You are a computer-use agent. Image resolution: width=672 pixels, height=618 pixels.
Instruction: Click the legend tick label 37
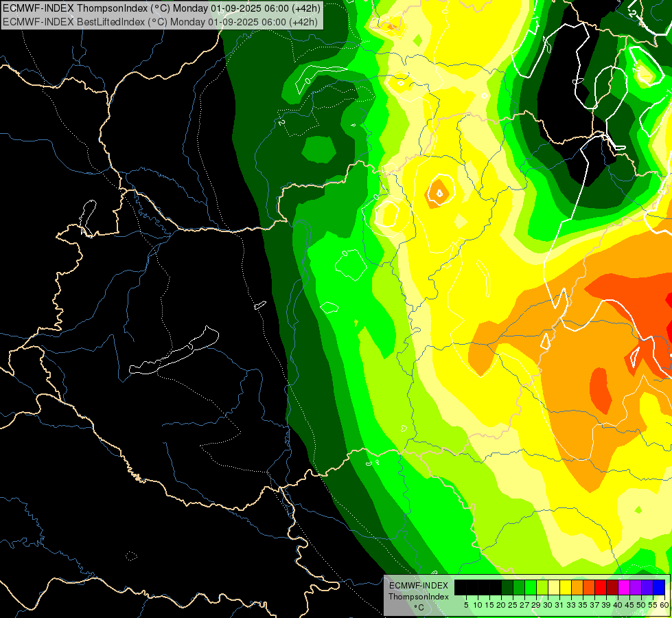pos(594,605)
